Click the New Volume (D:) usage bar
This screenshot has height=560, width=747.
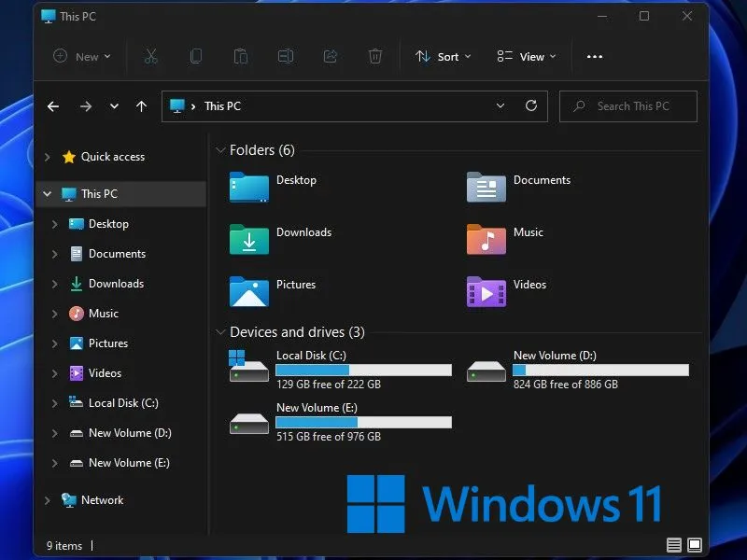coord(600,370)
